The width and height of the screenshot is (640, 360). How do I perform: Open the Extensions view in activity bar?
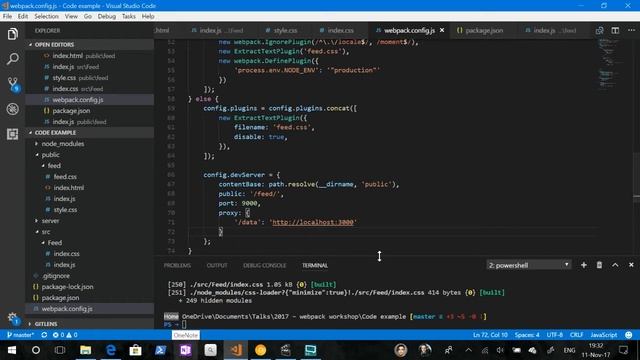(x=13, y=134)
